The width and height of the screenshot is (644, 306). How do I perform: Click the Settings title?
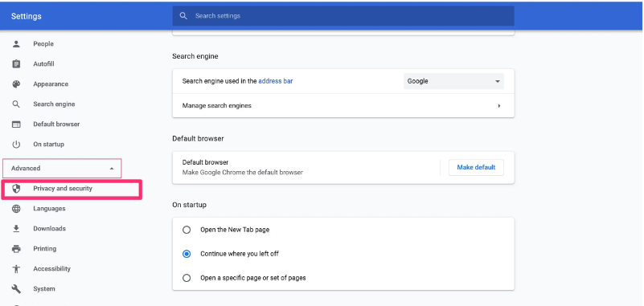pos(26,16)
